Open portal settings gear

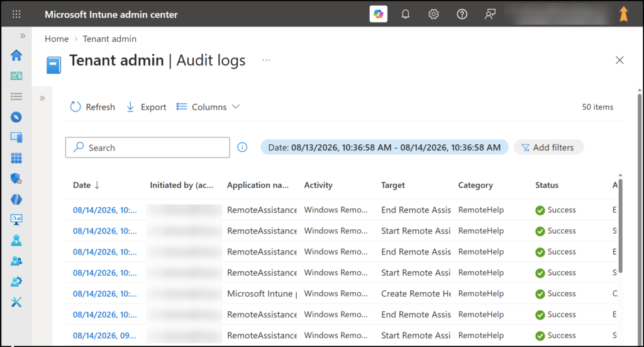pyautogui.click(x=433, y=14)
